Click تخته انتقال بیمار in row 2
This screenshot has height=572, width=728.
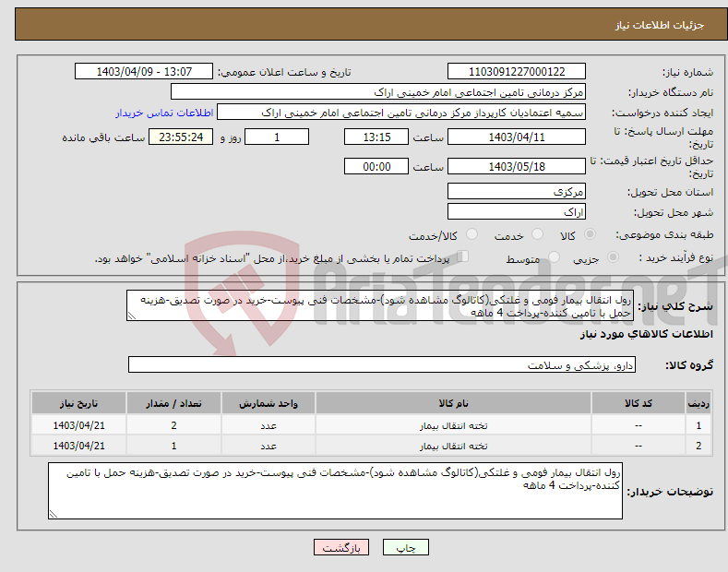click(453, 447)
